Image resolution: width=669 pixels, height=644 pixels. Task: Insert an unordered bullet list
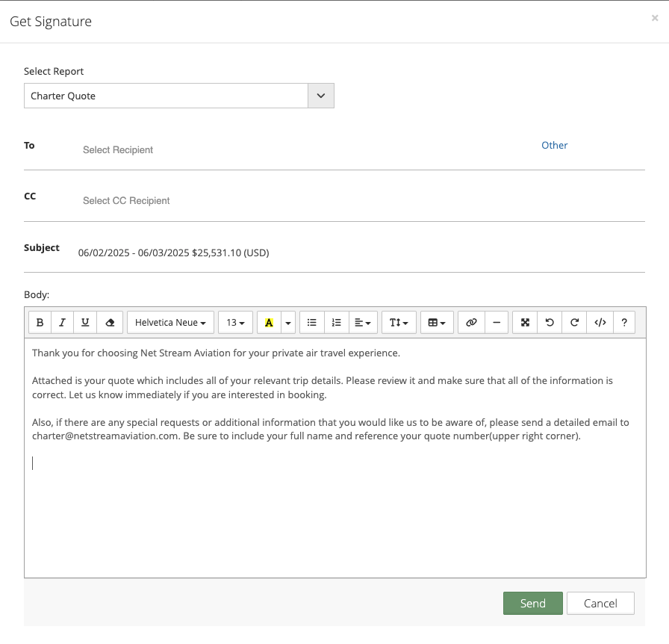pyautogui.click(x=312, y=323)
